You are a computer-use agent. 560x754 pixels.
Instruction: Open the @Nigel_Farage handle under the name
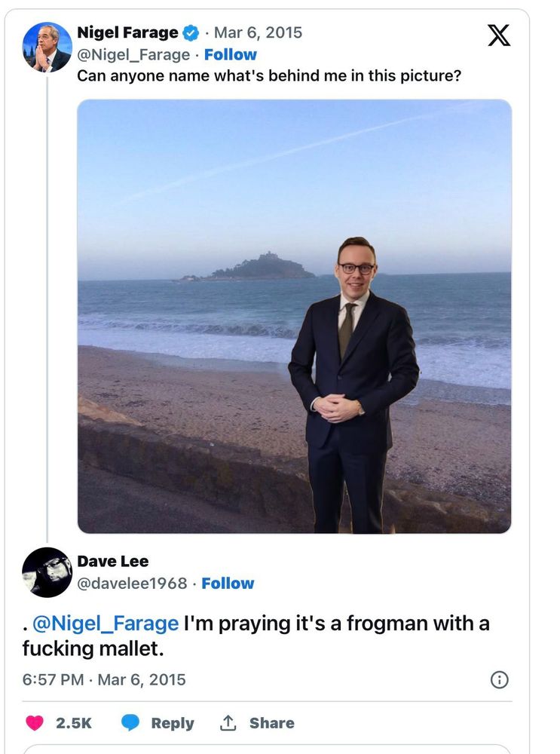point(133,54)
